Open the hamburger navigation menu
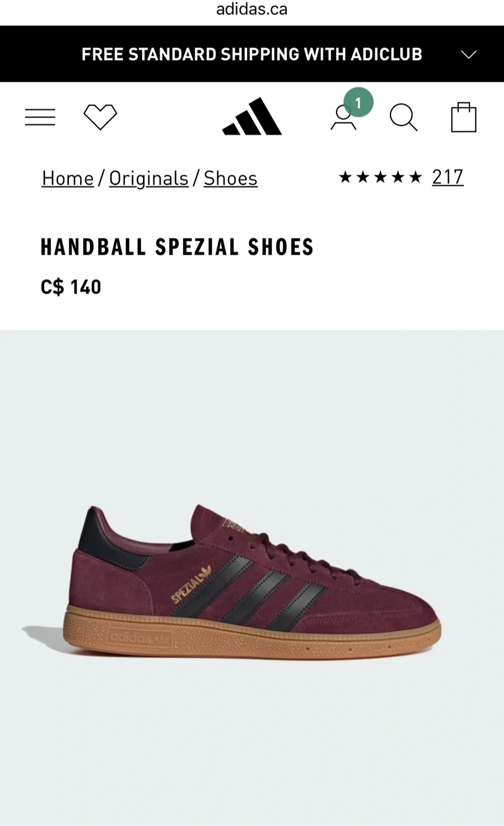The image size is (504, 826). point(40,117)
